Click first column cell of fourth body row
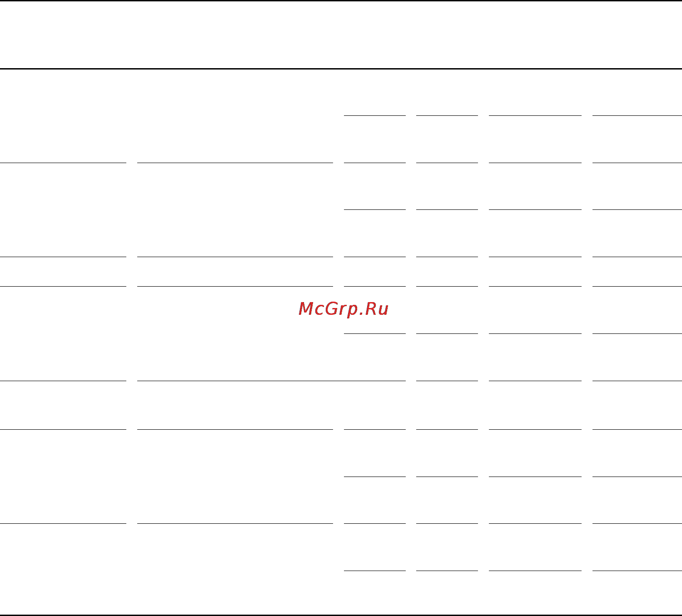 (63, 334)
